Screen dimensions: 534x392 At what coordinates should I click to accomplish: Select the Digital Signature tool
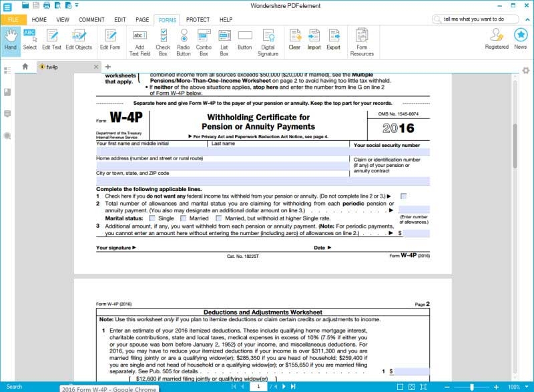tap(268, 40)
